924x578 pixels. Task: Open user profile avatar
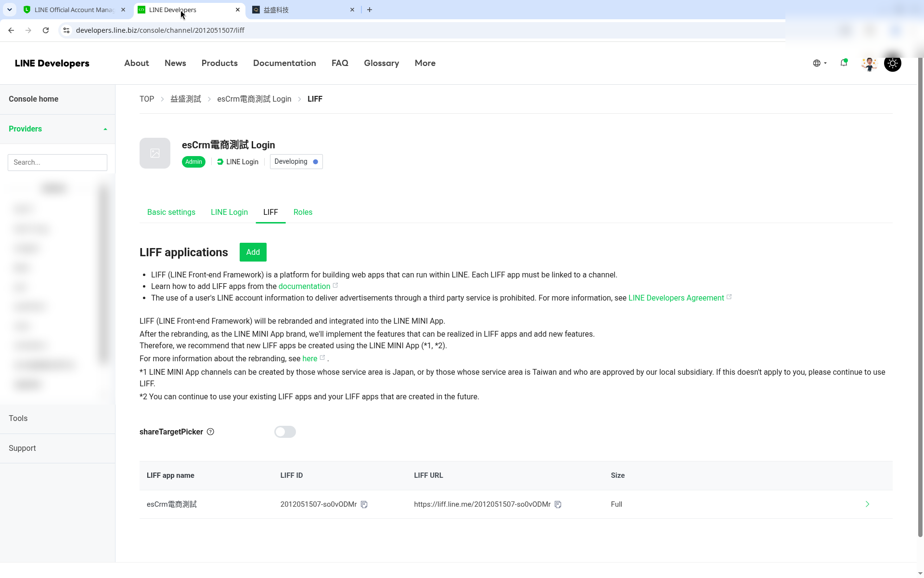869,63
